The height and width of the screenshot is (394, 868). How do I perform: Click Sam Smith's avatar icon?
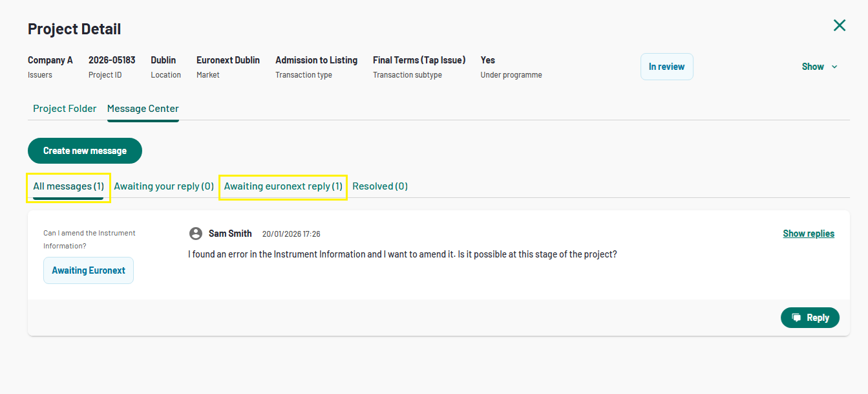click(196, 234)
